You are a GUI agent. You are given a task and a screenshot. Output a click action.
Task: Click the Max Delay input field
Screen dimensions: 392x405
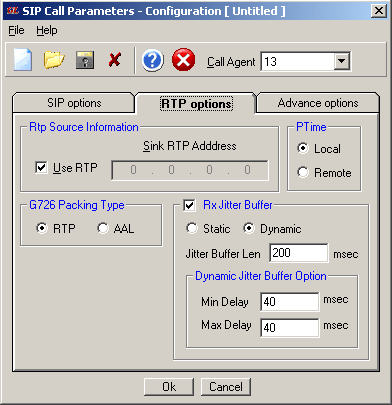pyautogui.click(x=289, y=327)
